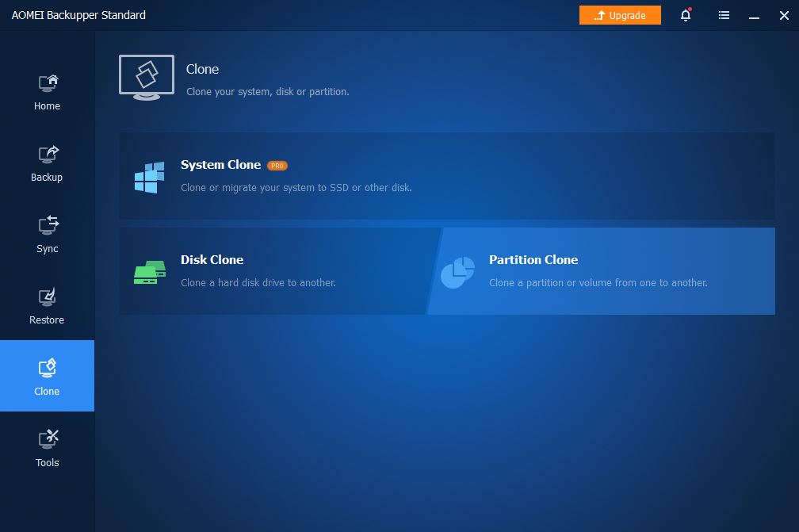This screenshot has height=532, width=799.
Task: Click 'Clone your system, disk or partition.' subtitle
Action: point(268,92)
